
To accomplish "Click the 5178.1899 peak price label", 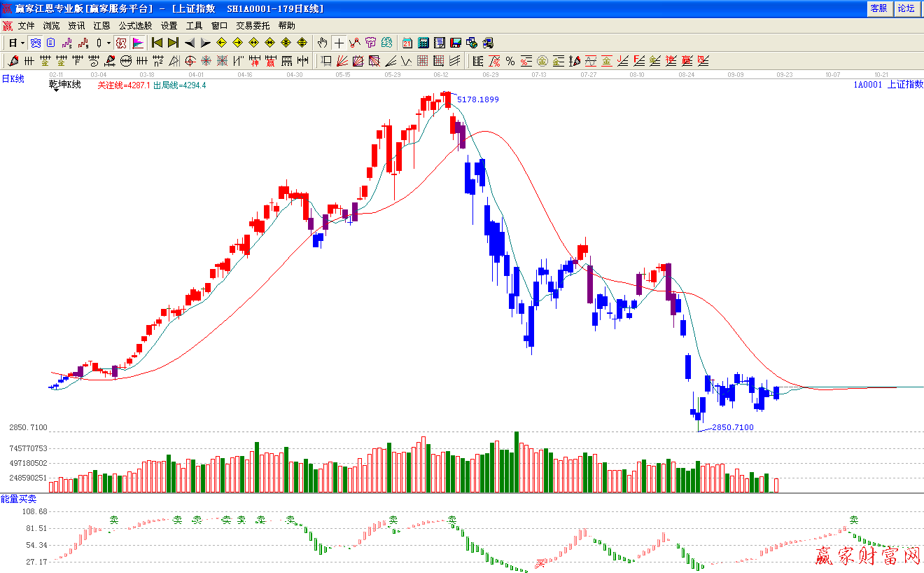I will (x=478, y=99).
